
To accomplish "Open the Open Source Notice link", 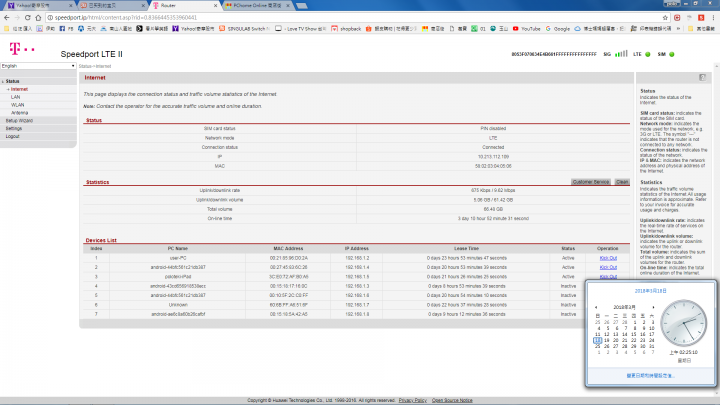I will 452,400.
